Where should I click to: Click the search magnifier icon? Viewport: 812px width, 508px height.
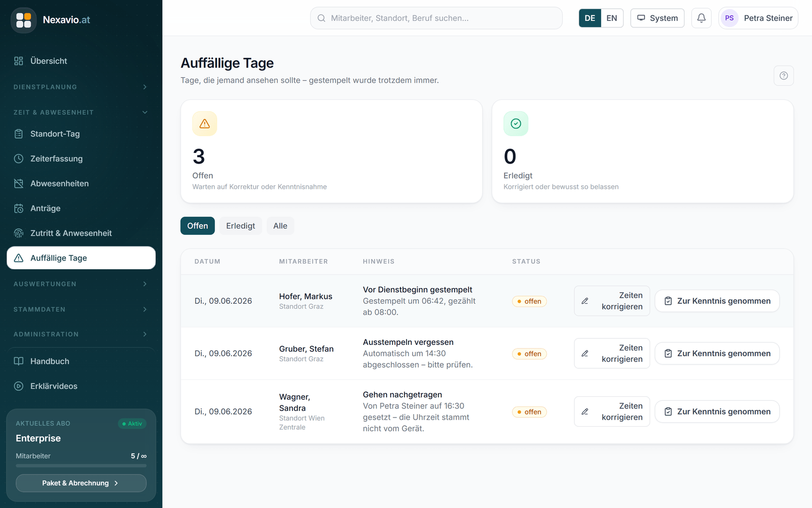[x=321, y=18]
